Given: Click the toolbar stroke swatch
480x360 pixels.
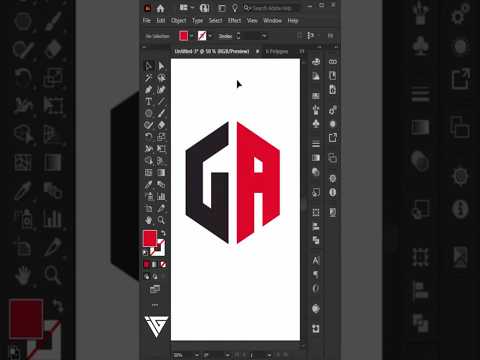Looking at the screenshot, I should (158, 248).
